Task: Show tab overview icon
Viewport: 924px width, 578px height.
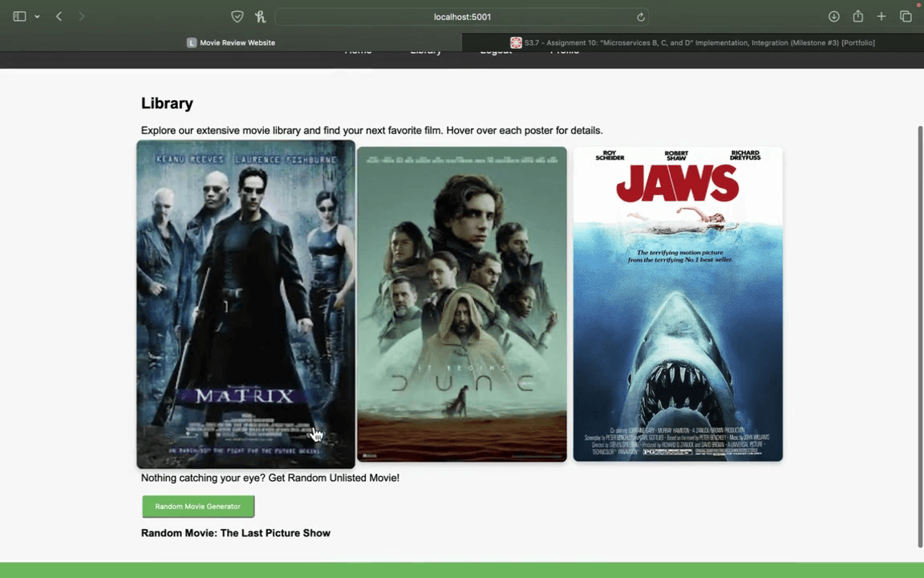Action: 906,17
